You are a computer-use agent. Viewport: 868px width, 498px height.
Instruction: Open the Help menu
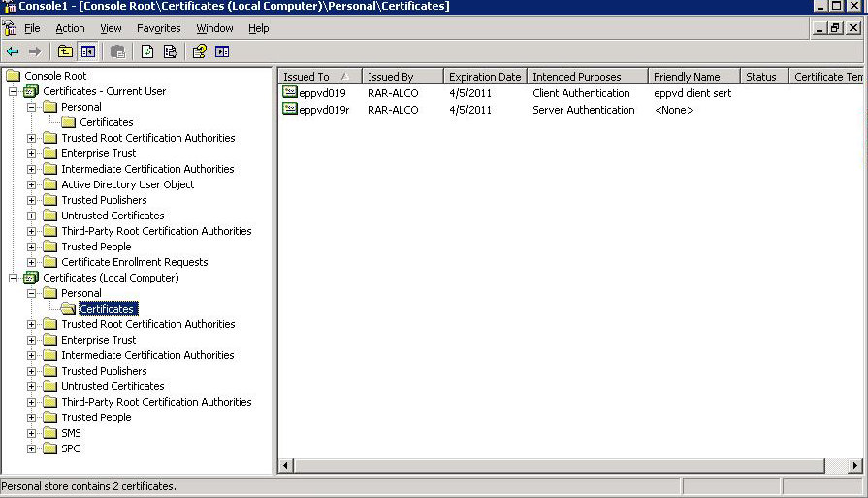[259, 28]
